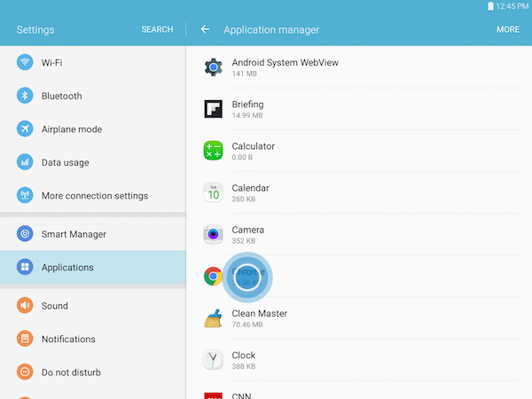Tap the 12:45 PM clock

(x=512, y=6)
